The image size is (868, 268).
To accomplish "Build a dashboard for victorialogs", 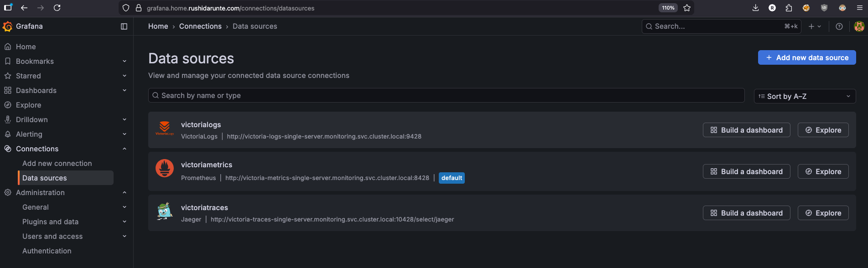I will click(746, 130).
